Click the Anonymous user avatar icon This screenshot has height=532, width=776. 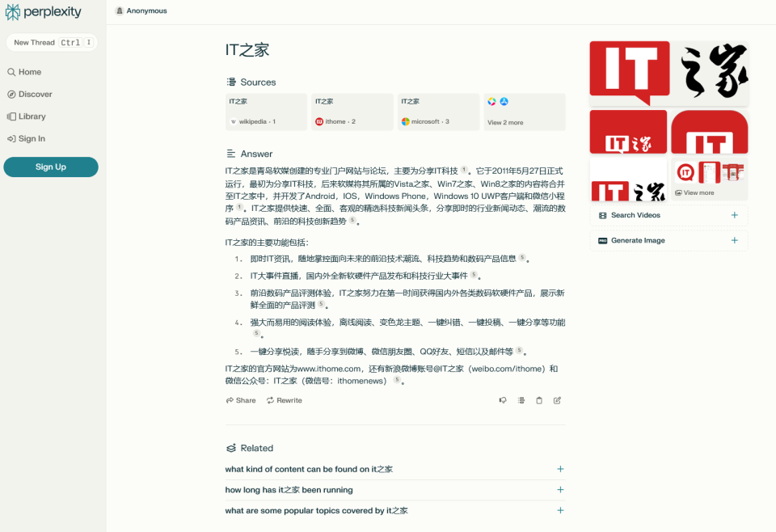[x=120, y=11]
